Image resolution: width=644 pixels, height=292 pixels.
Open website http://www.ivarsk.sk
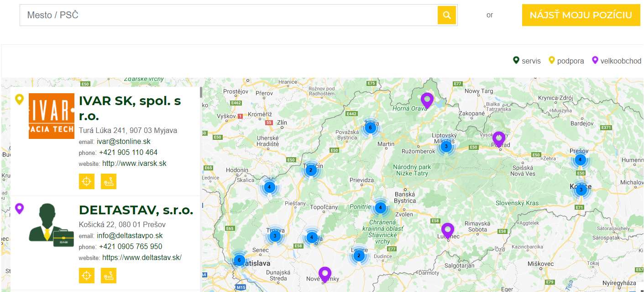pos(134,164)
